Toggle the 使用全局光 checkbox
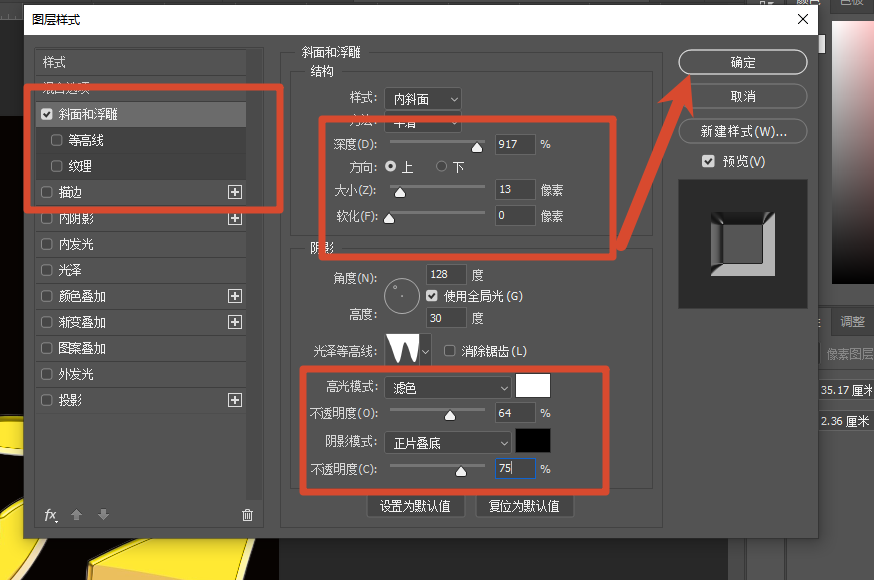Screen dimensions: 874x580 click(431, 296)
